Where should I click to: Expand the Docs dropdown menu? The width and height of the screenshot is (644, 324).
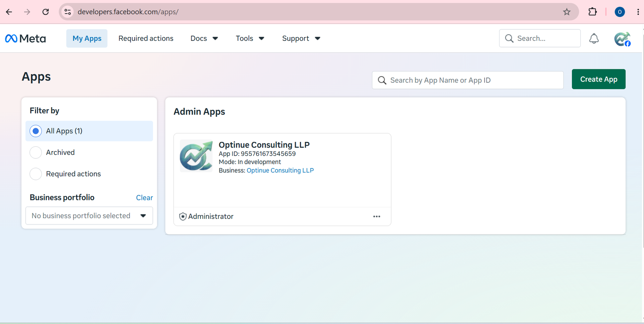coord(204,38)
